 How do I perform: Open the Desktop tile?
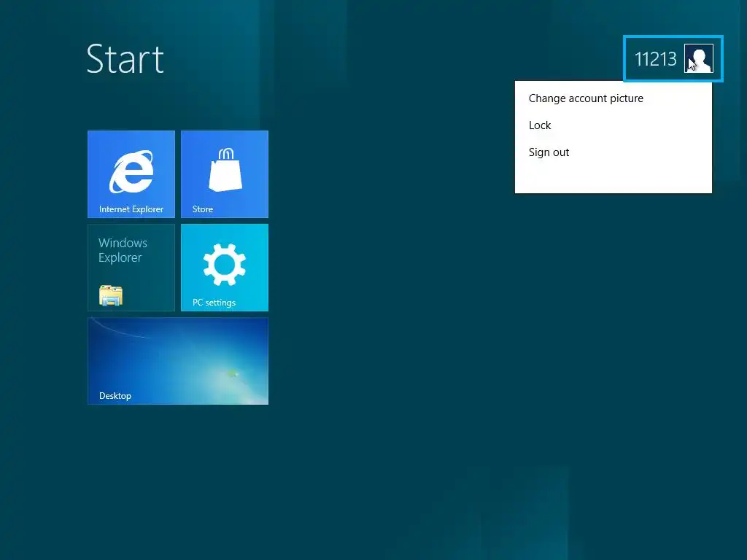pyautogui.click(x=178, y=361)
